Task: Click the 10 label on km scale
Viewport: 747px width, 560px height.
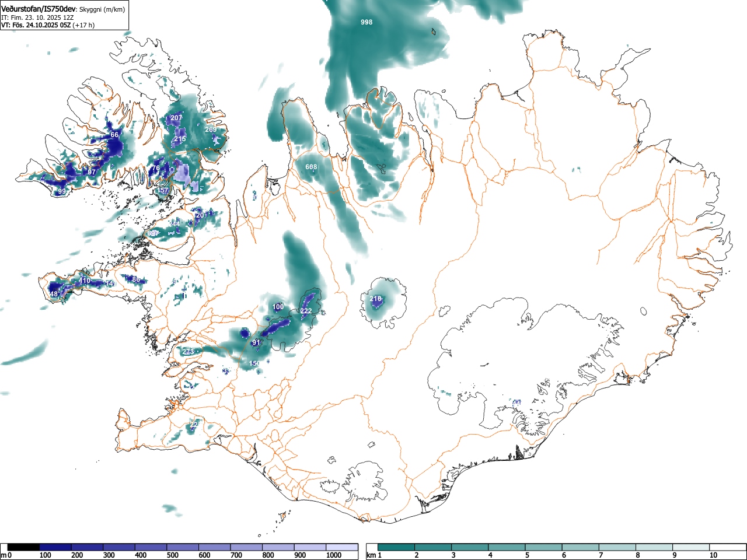Action: (x=713, y=555)
